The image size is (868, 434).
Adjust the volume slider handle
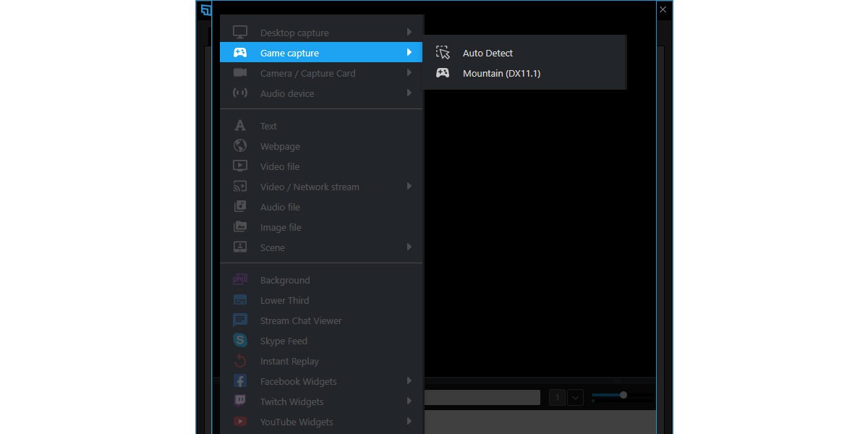[623, 395]
